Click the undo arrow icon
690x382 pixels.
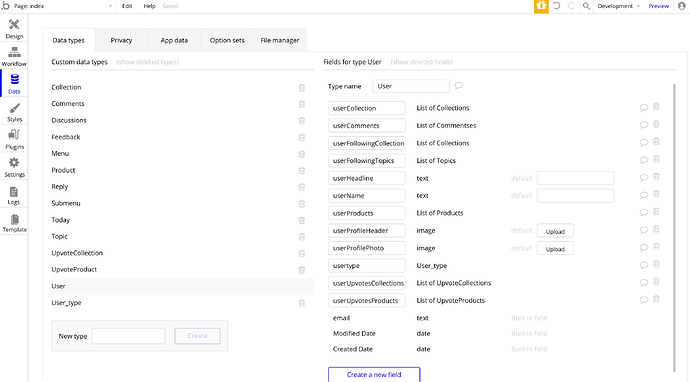(x=557, y=6)
